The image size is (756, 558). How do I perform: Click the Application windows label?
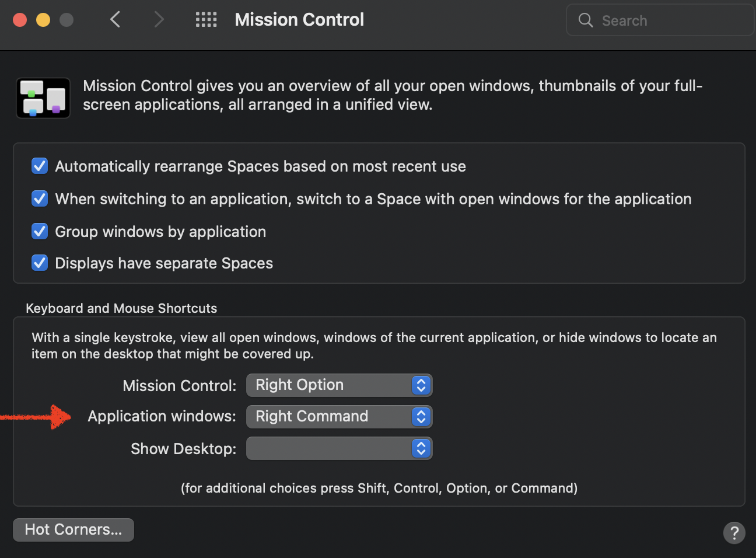tap(162, 417)
